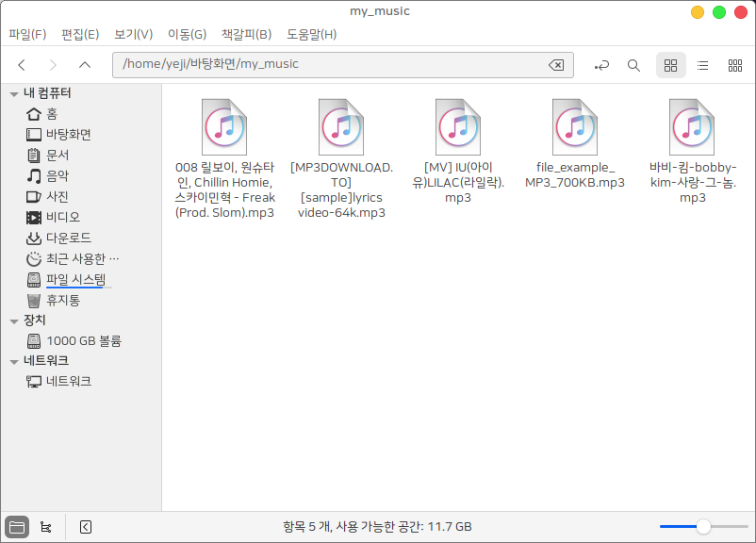Collapse the 네트워크 section header
The width and height of the screenshot is (756, 543).
click(x=14, y=361)
